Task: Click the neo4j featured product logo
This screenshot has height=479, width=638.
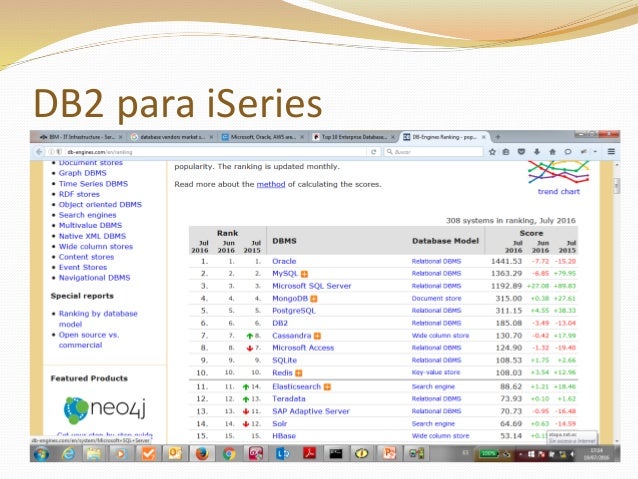Action: click(105, 409)
